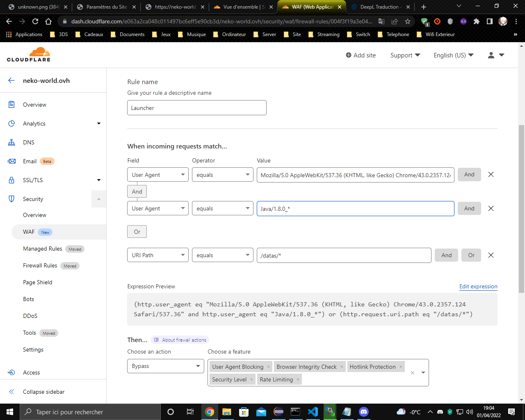The height and width of the screenshot is (420, 525).
Task: Remove the Java/1.8.0_* condition row
Action: coord(491,208)
